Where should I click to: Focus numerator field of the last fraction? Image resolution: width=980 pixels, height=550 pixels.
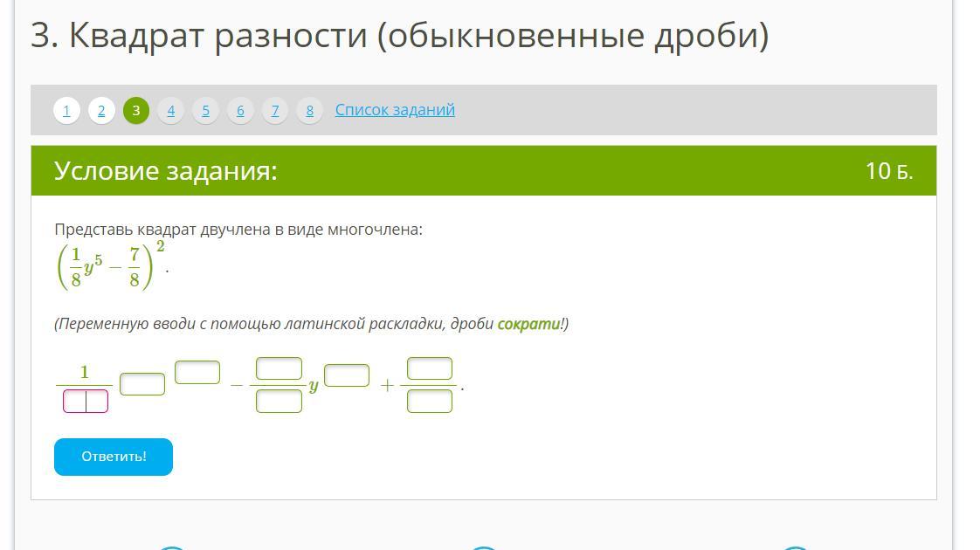click(x=430, y=368)
